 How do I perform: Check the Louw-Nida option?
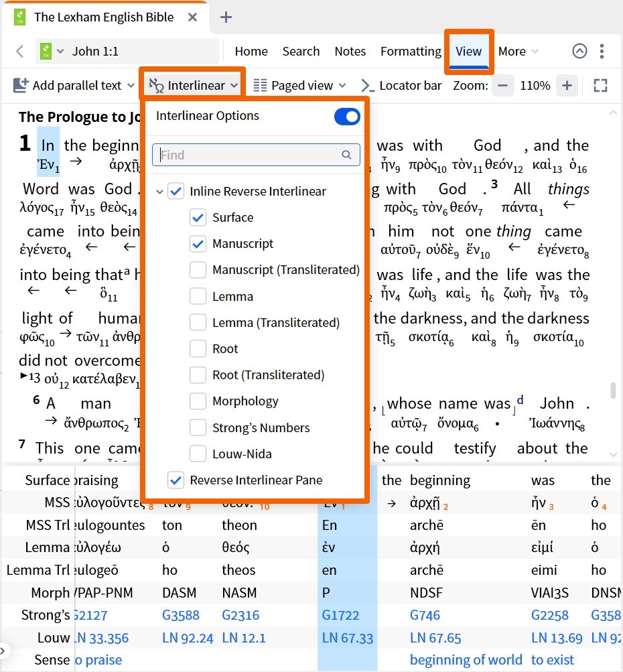[x=198, y=454]
